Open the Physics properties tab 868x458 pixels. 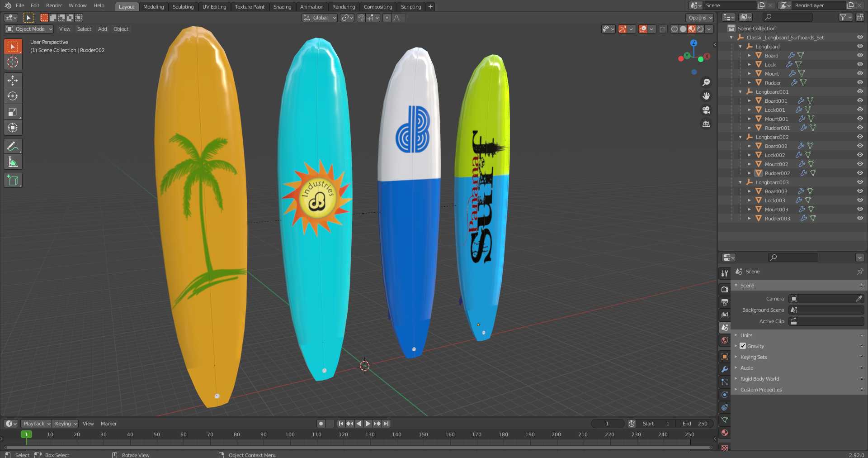point(725,395)
